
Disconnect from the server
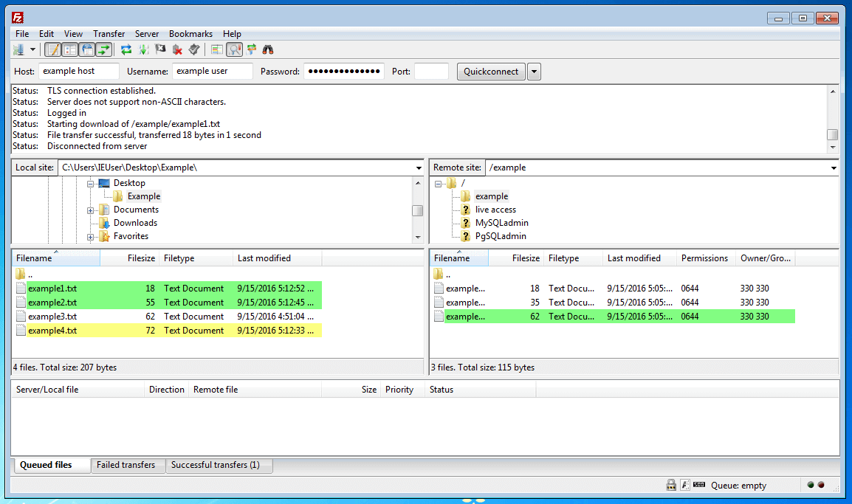pyautogui.click(x=177, y=49)
